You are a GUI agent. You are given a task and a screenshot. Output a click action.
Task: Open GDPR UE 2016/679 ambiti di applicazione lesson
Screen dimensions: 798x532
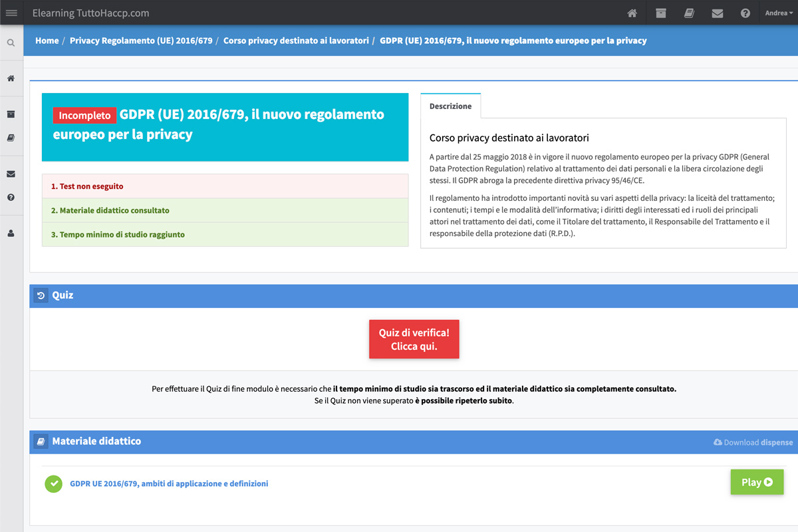(169, 484)
